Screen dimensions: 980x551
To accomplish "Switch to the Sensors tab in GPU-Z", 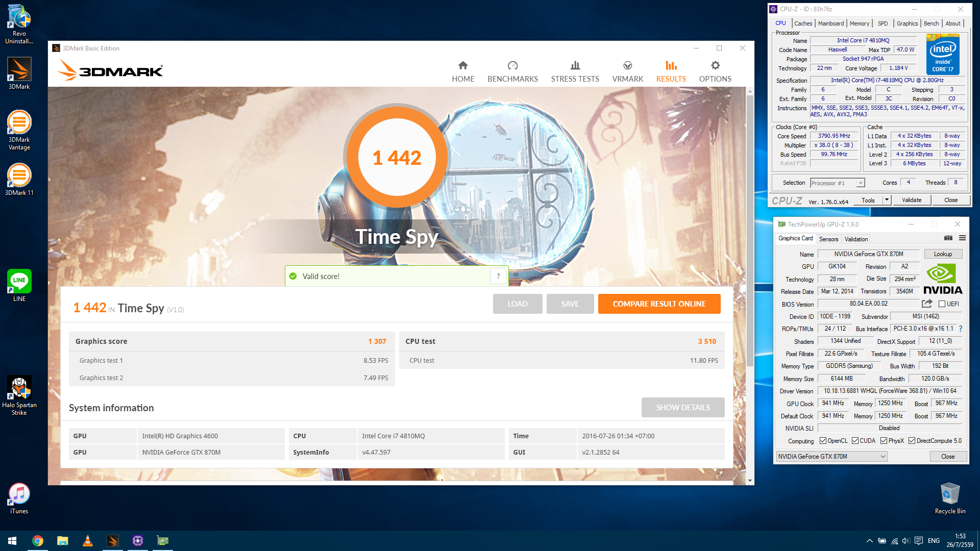I will tap(828, 239).
